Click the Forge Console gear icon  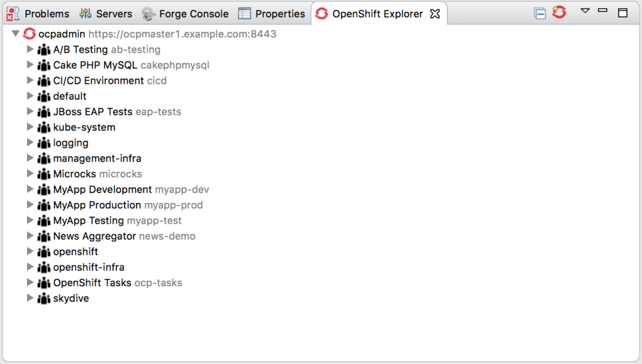pyautogui.click(x=147, y=13)
